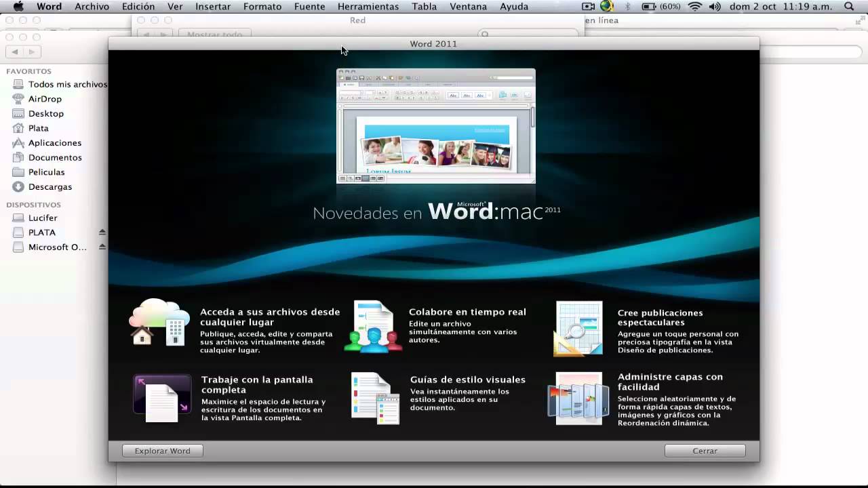Image resolution: width=868 pixels, height=488 pixels.
Task: Open the Herramientas menu
Action: [368, 6]
